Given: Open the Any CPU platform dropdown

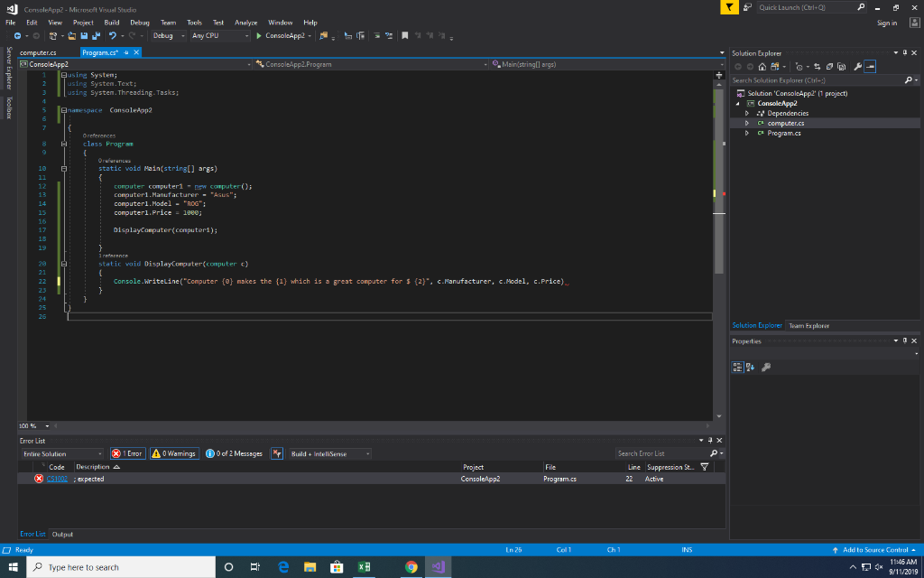Looking at the screenshot, I should (x=217, y=37).
